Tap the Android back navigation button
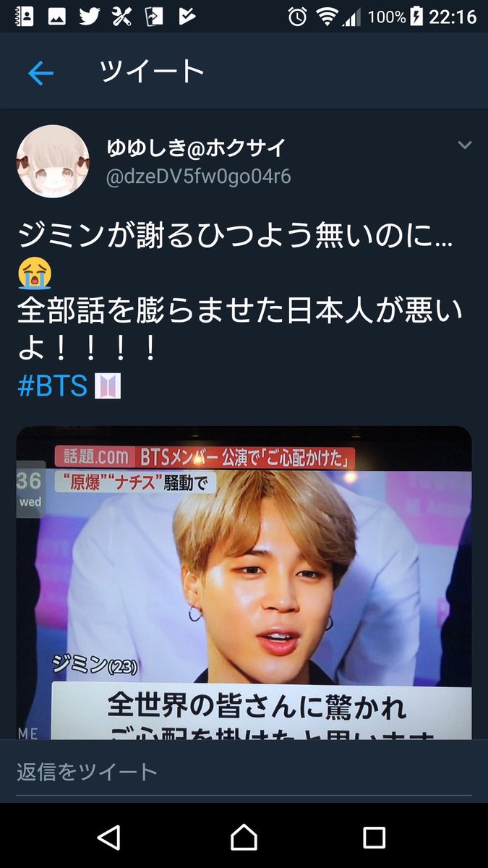 (x=108, y=837)
